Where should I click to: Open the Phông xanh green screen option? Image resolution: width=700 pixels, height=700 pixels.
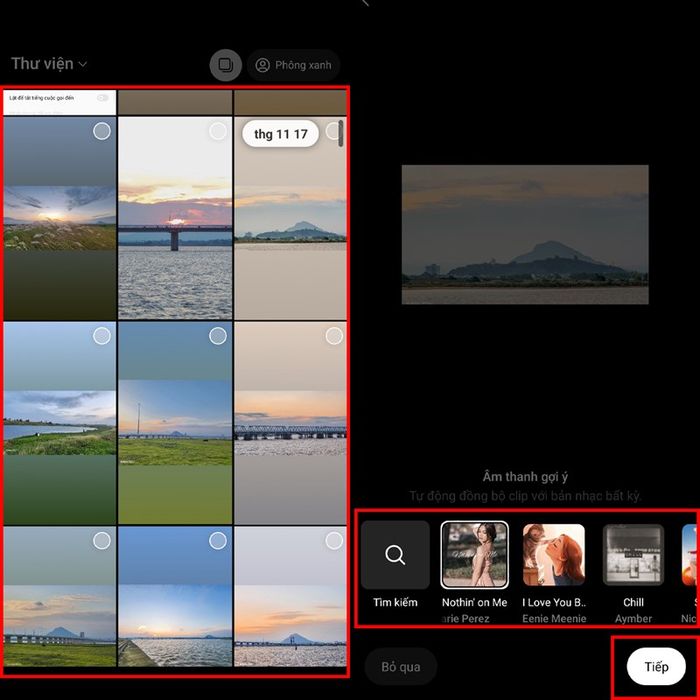(293, 65)
